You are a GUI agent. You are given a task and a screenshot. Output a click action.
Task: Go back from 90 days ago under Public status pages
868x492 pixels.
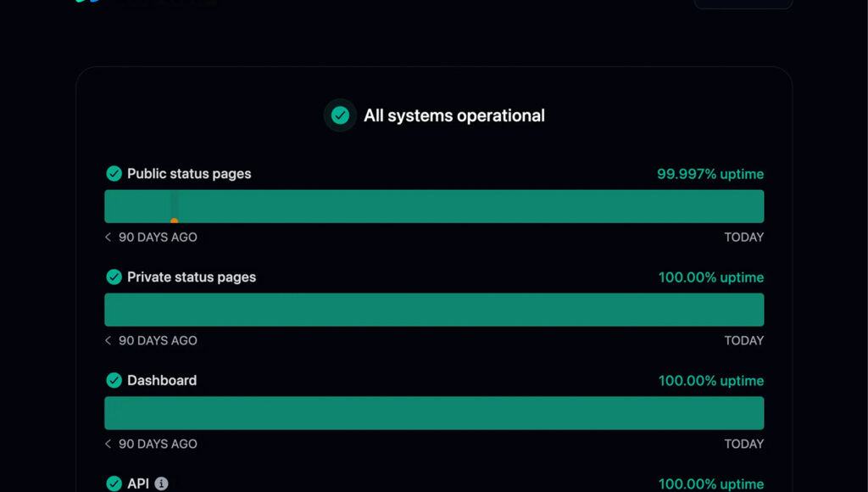coord(108,238)
